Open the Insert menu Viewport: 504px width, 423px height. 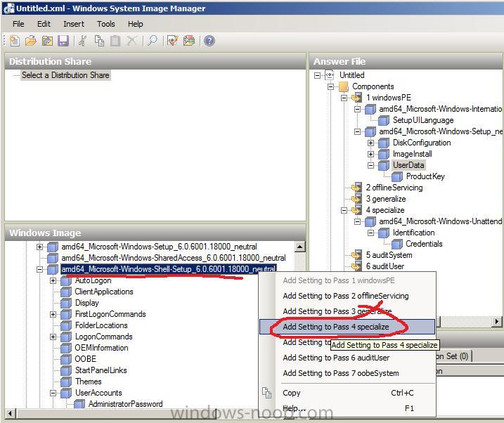click(74, 24)
